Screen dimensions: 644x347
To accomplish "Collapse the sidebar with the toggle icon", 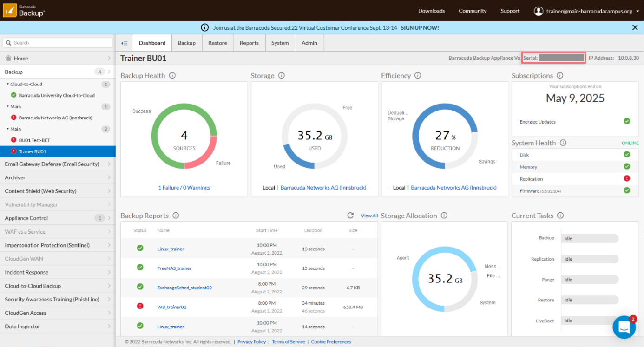I will [124, 43].
